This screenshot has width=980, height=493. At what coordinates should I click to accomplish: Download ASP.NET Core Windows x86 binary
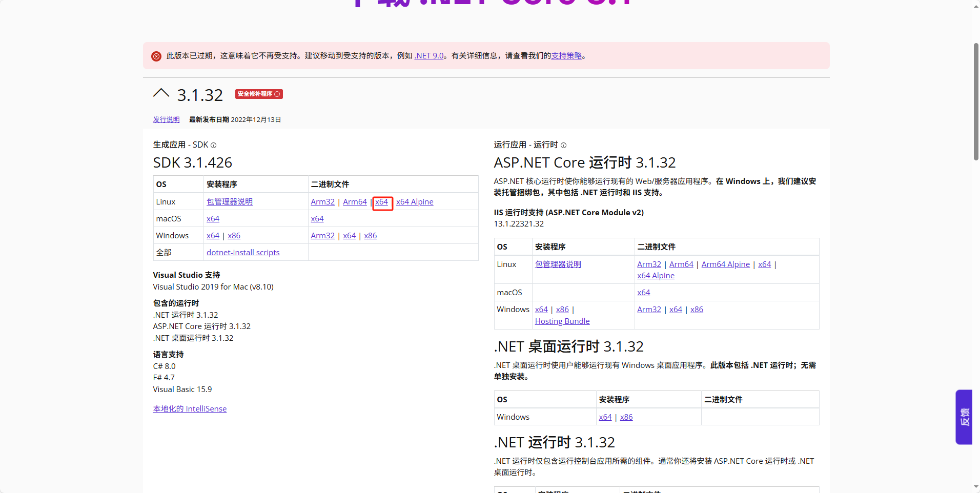click(697, 310)
